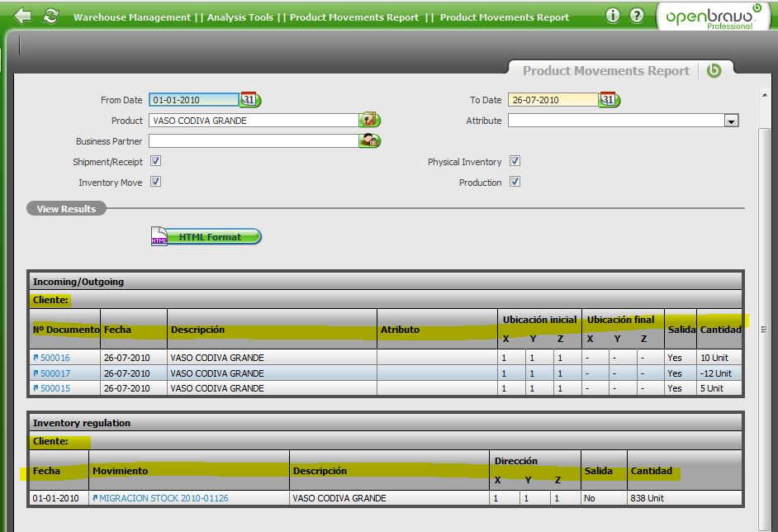
Task: Click the Nº Documento column header
Action: (66, 330)
